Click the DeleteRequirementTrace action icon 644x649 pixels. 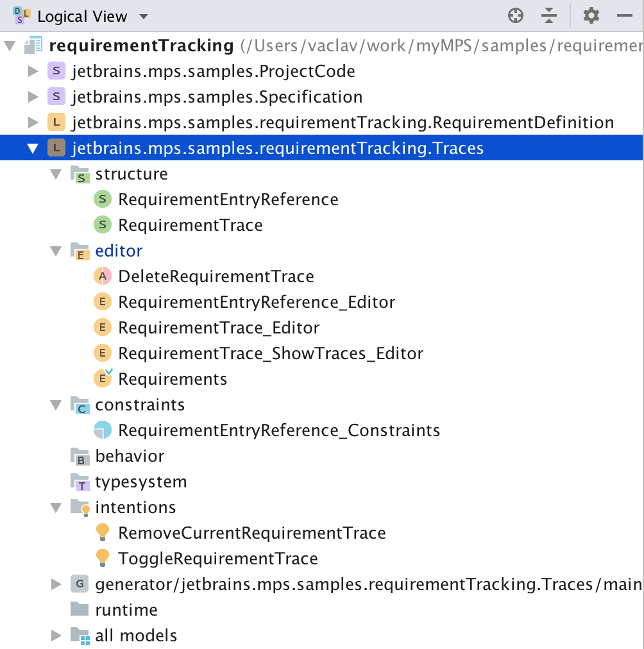click(x=102, y=276)
